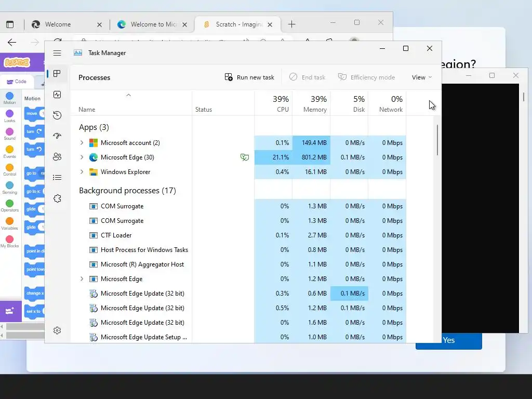This screenshot has height=399, width=532.
Task: Switch to Welcome to Microsoft Edge tab
Action: pos(153,24)
